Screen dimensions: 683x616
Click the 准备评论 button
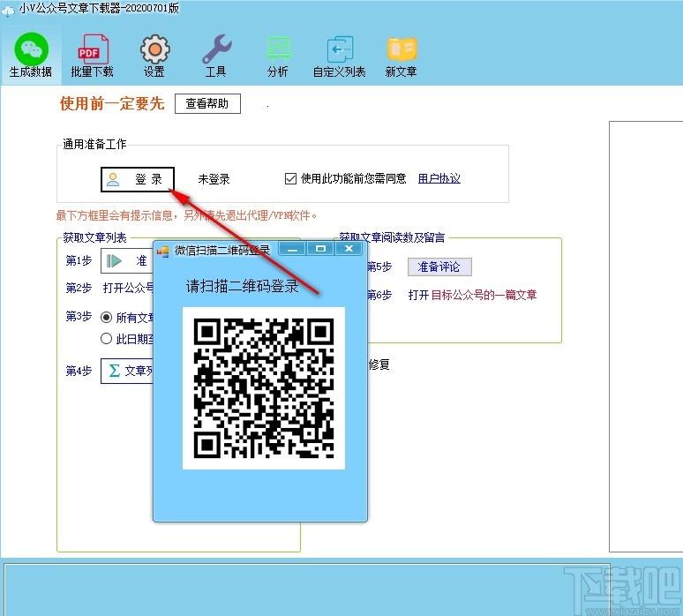click(x=439, y=267)
